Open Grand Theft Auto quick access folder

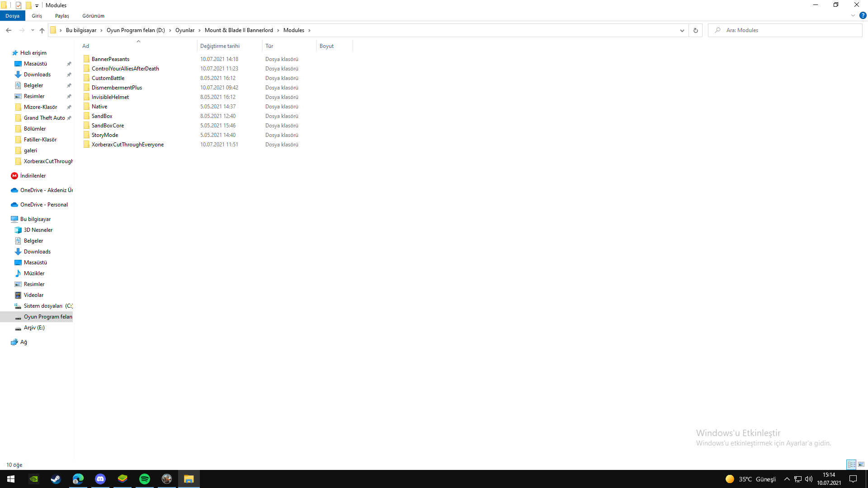[44, 118]
